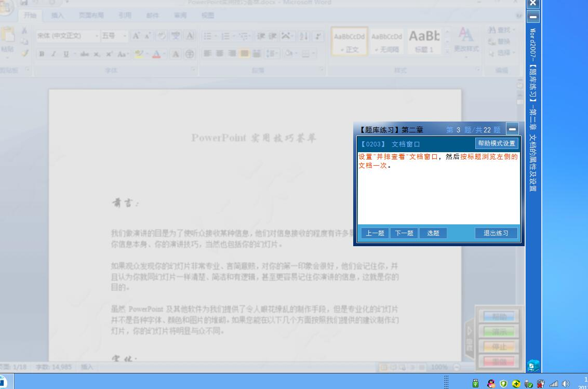This screenshot has height=389, width=588.
Task: Center the paragraph text
Action: point(220,53)
